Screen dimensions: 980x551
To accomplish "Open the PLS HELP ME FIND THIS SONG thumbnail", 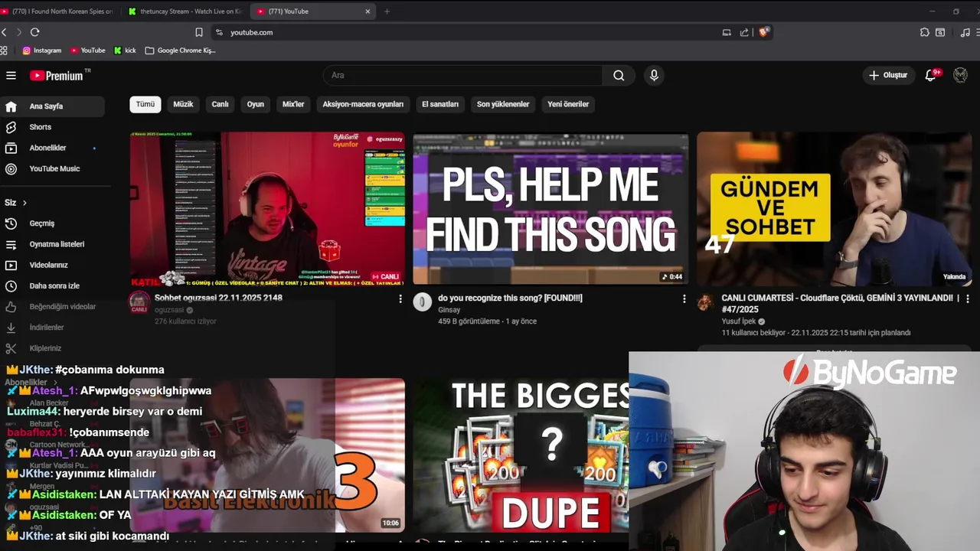I will (x=550, y=209).
